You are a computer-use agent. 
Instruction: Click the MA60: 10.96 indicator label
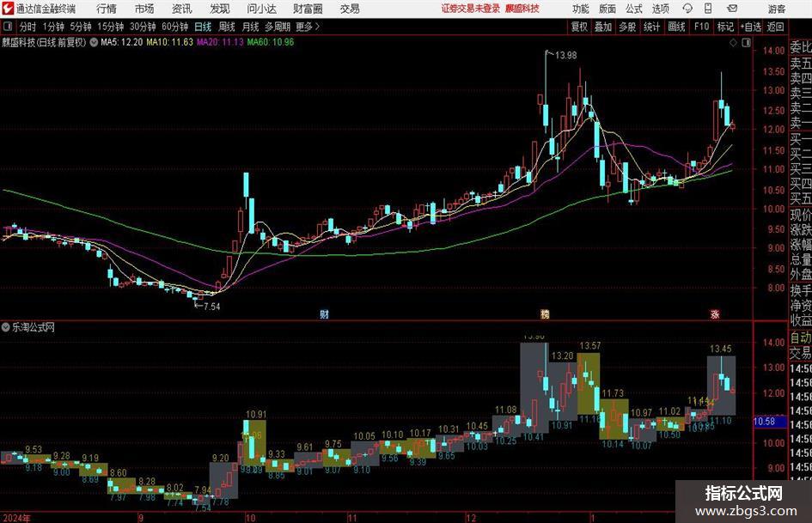[271, 42]
